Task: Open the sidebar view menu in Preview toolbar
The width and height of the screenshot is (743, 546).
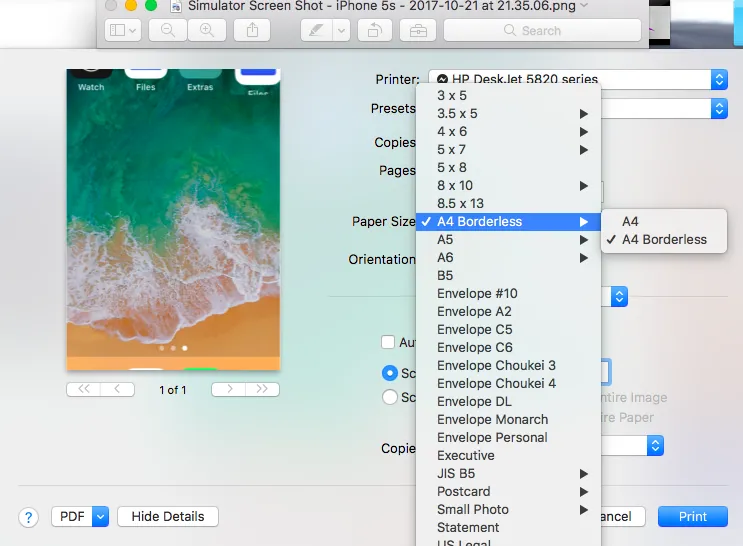Action: (x=122, y=31)
